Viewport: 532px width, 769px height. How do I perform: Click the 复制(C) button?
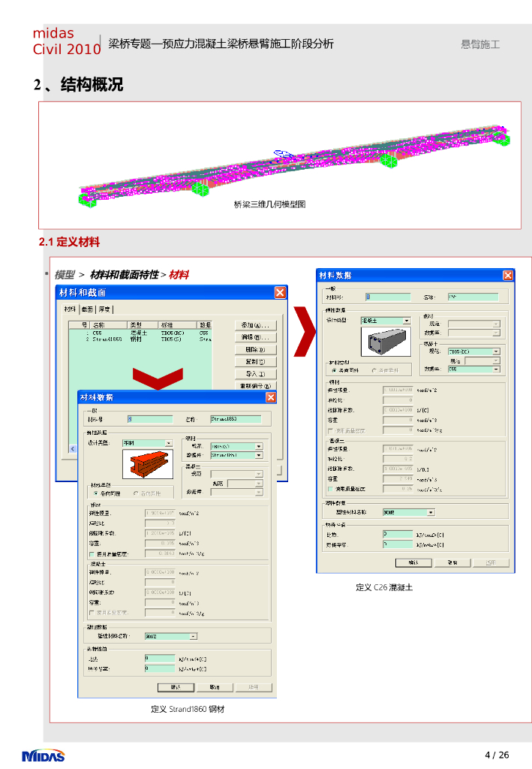click(255, 362)
